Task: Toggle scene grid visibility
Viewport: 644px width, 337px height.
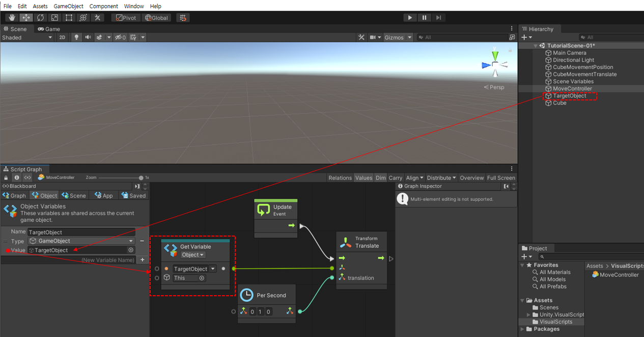Action: pyautogui.click(x=133, y=37)
